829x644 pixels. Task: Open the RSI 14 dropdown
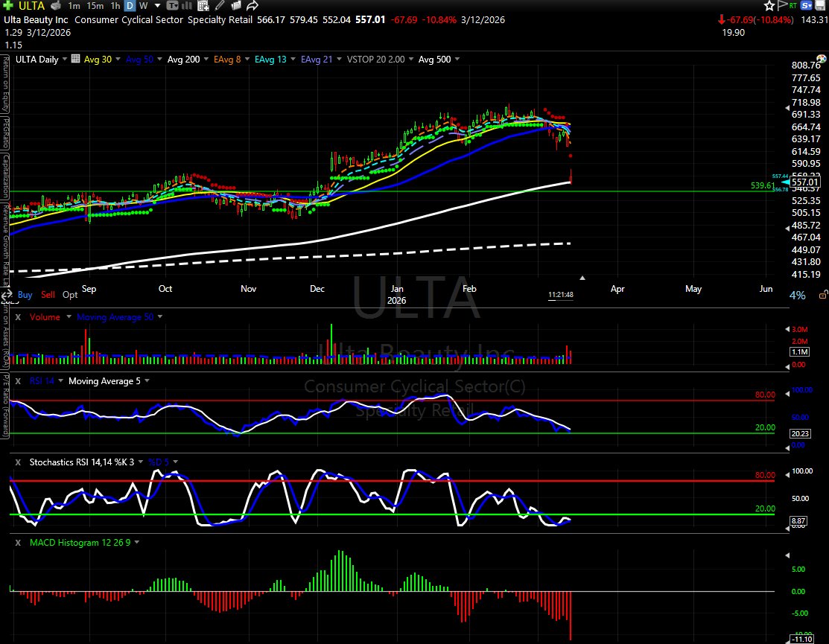point(60,381)
